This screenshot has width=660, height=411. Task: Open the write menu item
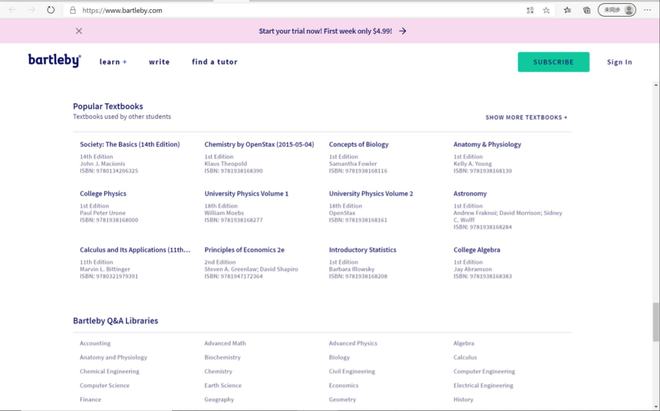tap(159, 62)
